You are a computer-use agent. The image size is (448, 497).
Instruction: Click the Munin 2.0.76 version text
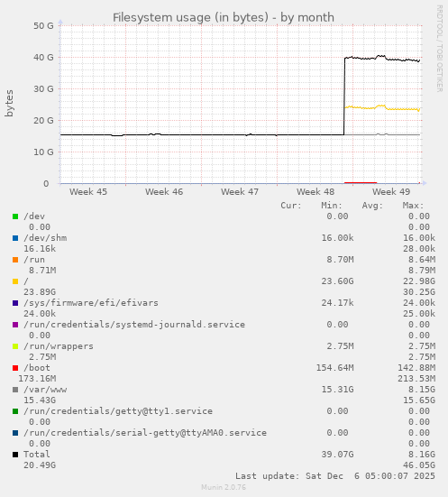tap(224, 487)
